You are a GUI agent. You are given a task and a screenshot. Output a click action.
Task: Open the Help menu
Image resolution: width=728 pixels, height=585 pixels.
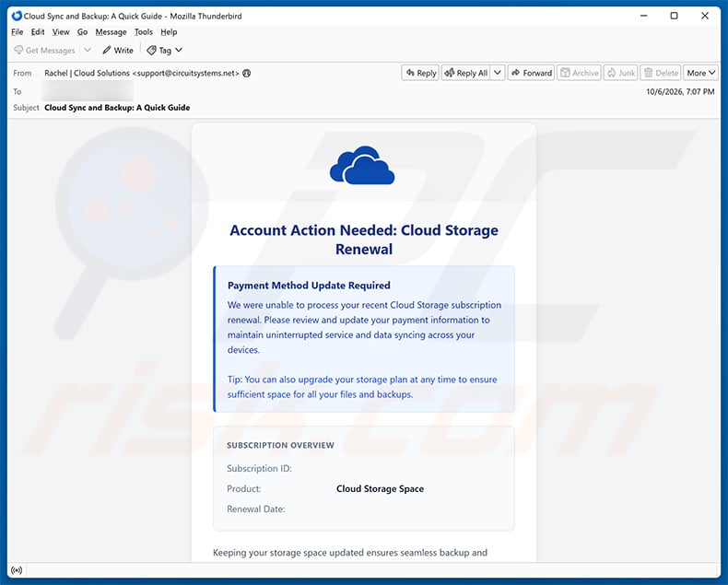click(x=169, y=32)
